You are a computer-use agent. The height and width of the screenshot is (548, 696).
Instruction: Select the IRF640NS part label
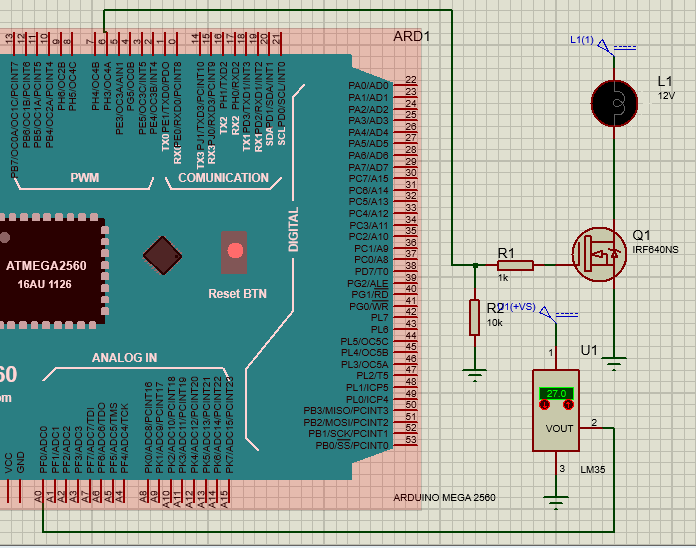(x=655, y=249)
